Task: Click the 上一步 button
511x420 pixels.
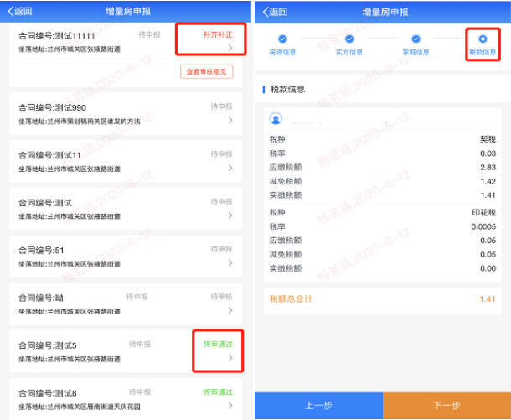Action: (x=318, y=406)
